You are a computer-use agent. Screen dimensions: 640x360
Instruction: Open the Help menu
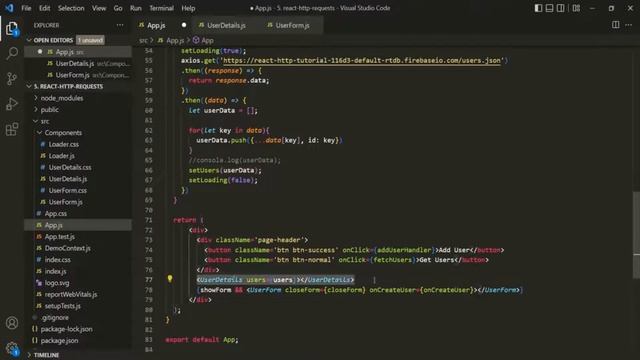[188, 8]
